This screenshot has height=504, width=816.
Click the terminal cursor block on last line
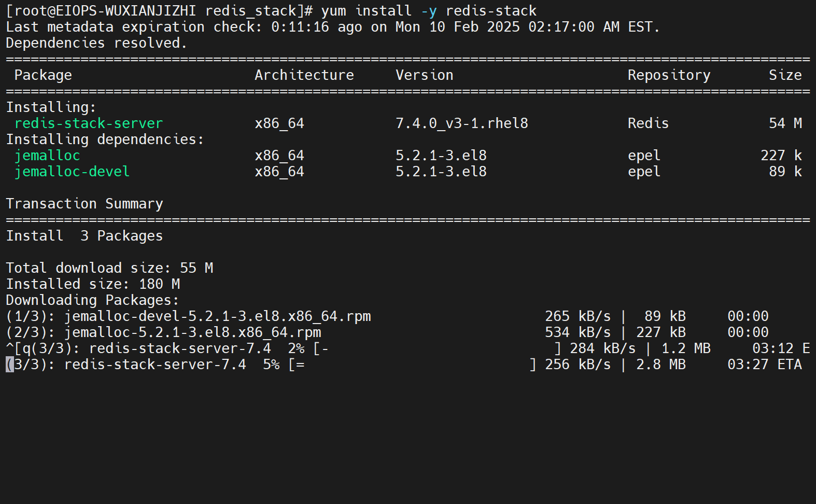[10, 365]
